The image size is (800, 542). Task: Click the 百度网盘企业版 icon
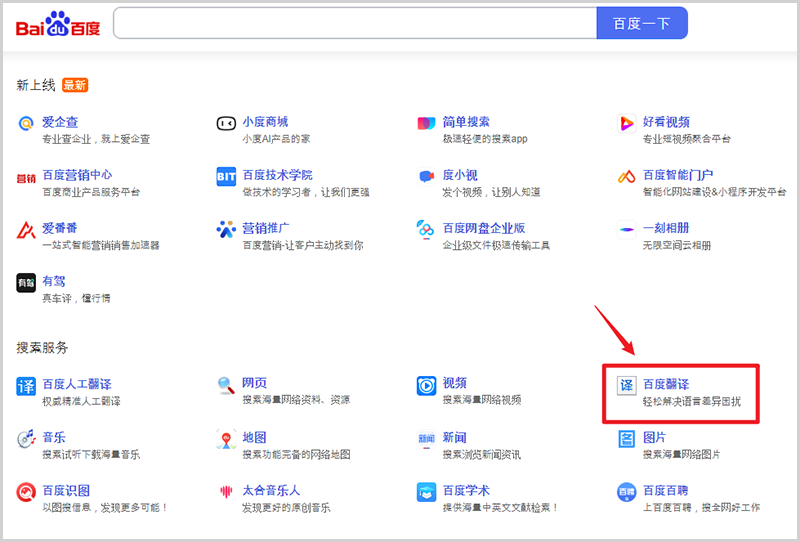(426, 229)
